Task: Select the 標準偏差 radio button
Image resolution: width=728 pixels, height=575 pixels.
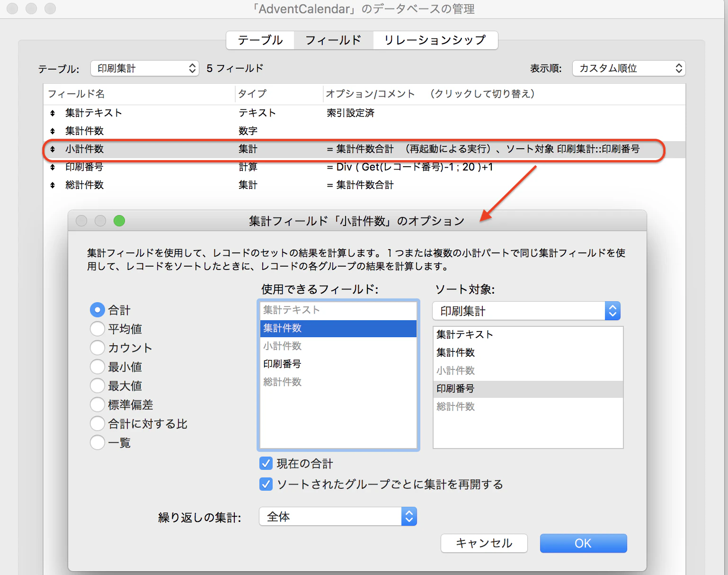Action: 98,404
